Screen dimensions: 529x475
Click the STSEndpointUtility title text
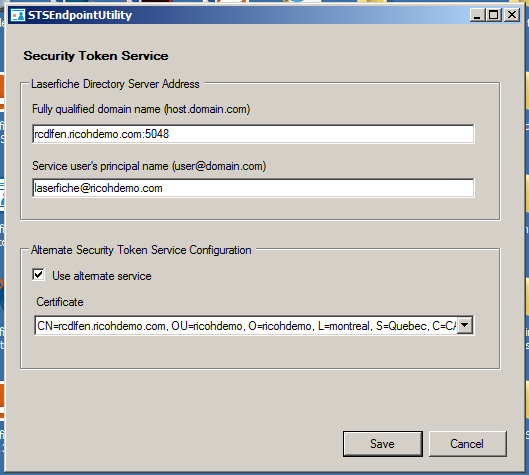click(80, 15)
